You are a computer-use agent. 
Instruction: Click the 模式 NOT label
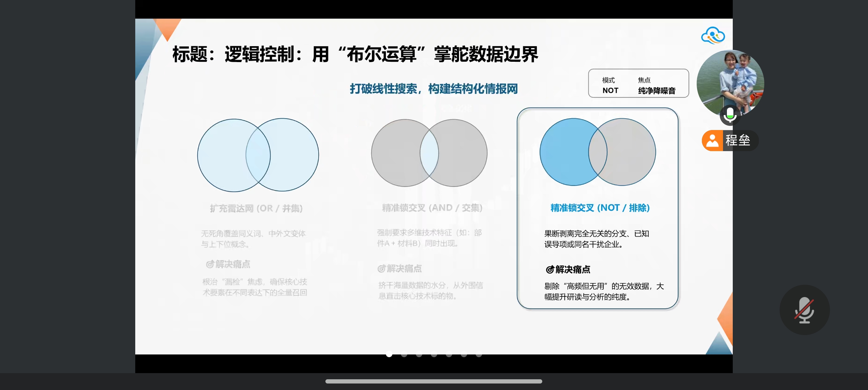click(610, 85)
